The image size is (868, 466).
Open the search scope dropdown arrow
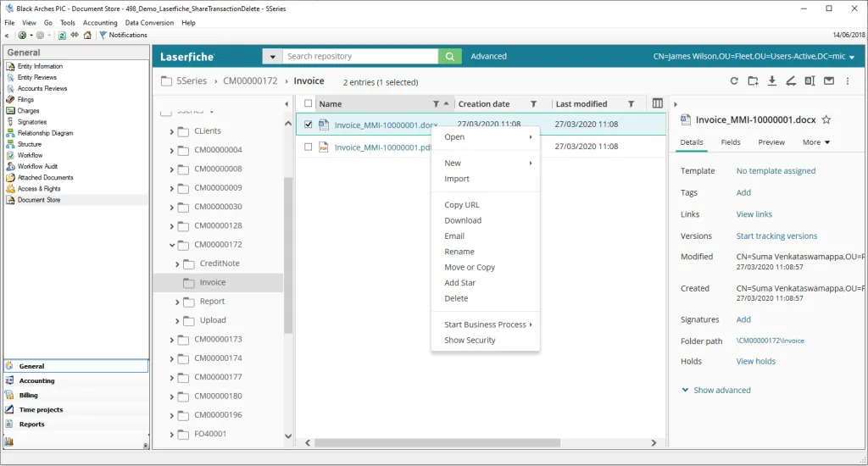tap(272, 57)
